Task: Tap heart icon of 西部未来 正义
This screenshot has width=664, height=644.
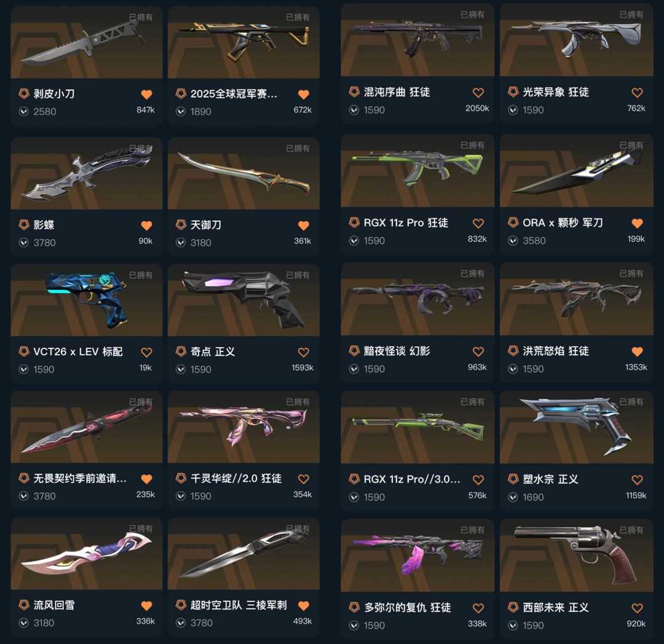Action: 637,608
